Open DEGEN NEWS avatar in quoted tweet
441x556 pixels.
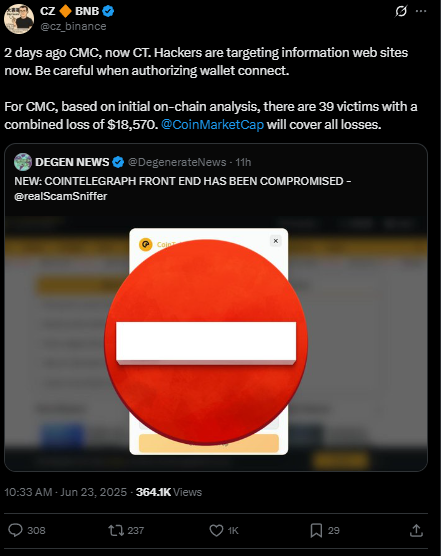point(23,162)
